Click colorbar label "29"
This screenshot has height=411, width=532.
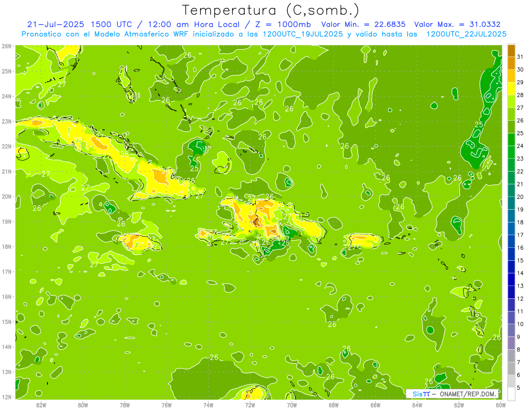click(520, 82)
